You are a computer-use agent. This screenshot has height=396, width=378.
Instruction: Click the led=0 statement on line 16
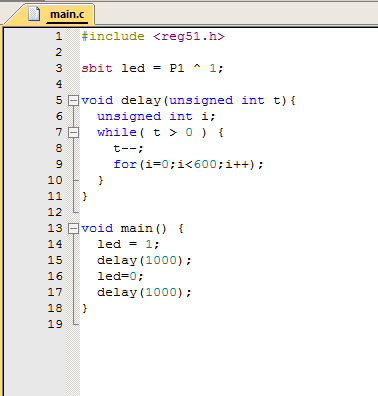coord(120,276)
